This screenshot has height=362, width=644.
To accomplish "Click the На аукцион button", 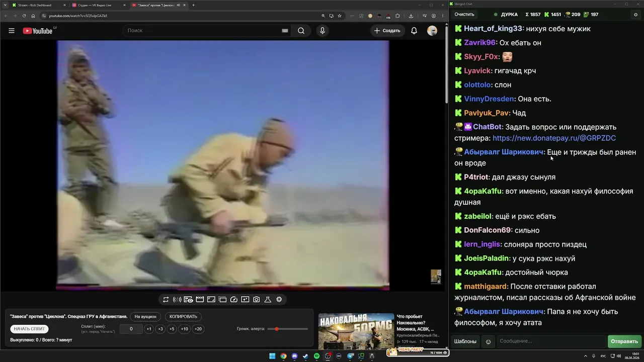I will [x=146, y=317].
